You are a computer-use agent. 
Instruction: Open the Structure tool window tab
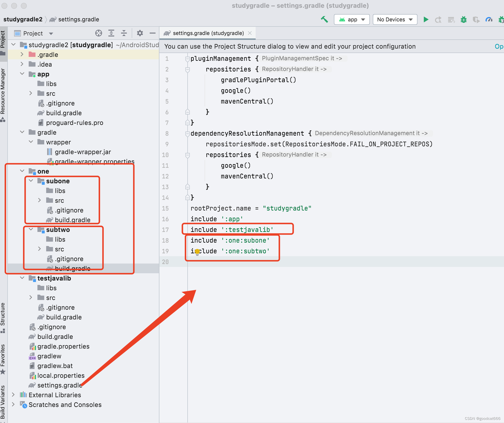(3, 316)
